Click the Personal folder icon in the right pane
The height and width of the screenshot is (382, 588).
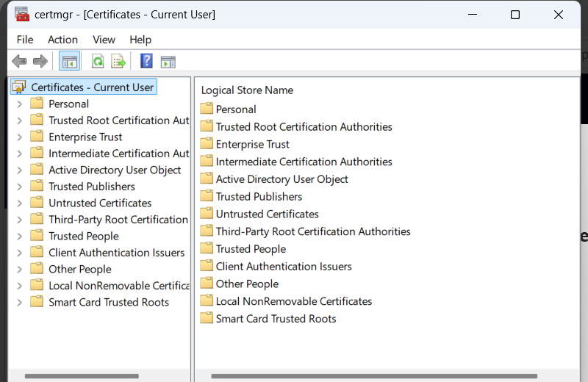pyautogui.click(x=207, y=109)
